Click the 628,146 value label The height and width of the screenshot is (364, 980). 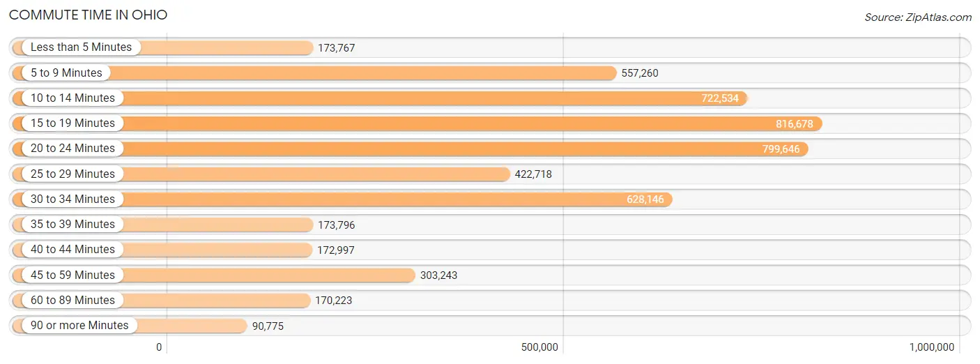coord(646,200)
